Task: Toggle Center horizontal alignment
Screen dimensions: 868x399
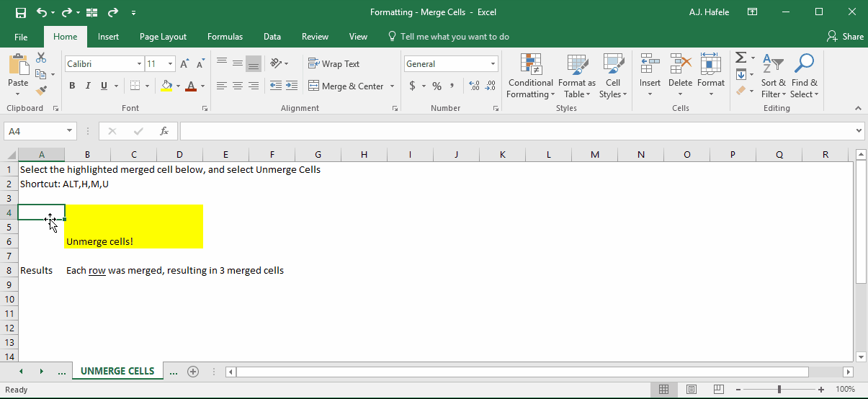Action: click(x=238, y=86)
